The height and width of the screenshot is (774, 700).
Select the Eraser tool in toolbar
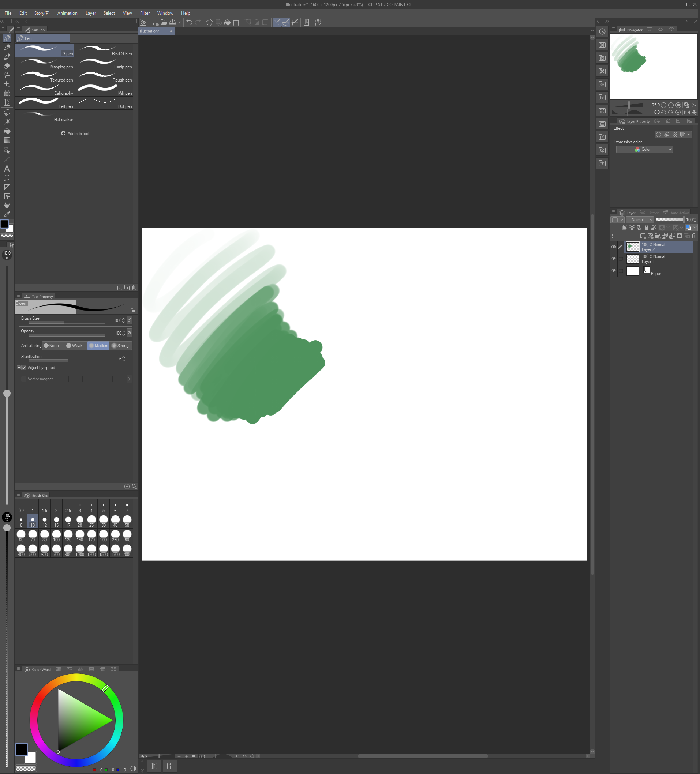(x=7, y=66)
